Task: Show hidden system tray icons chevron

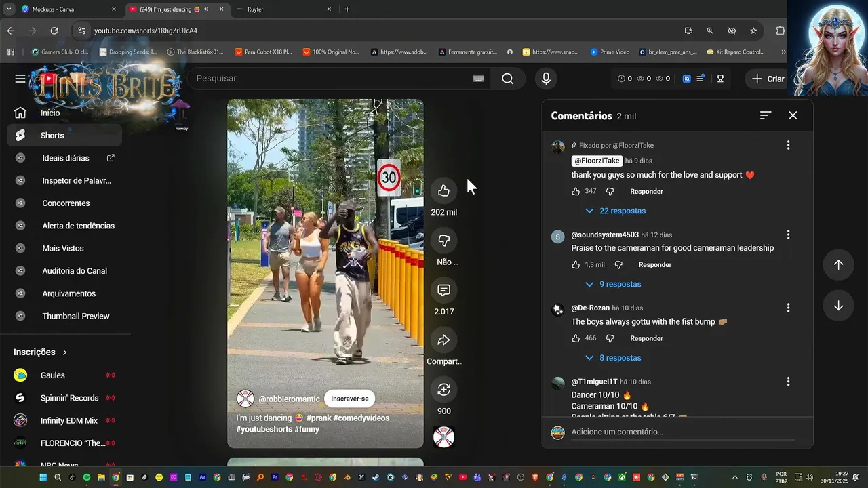Action: click(736, 477)
